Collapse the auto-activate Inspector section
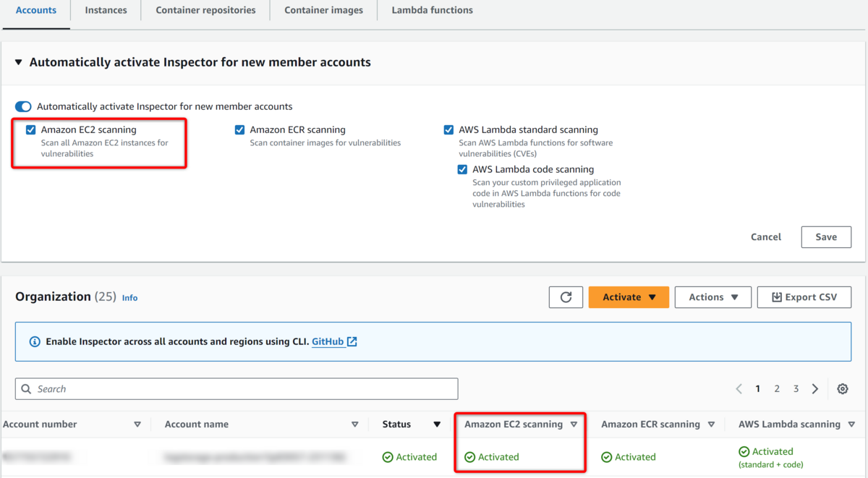Image resolution: width=868 pixels, height=478 pixels. pos(19,63)
